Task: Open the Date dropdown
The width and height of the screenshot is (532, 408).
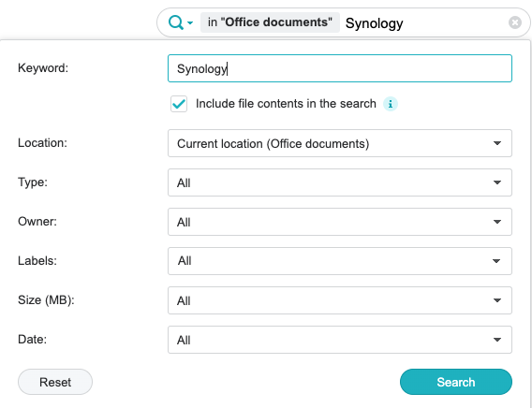Action: tap(340, 340)
